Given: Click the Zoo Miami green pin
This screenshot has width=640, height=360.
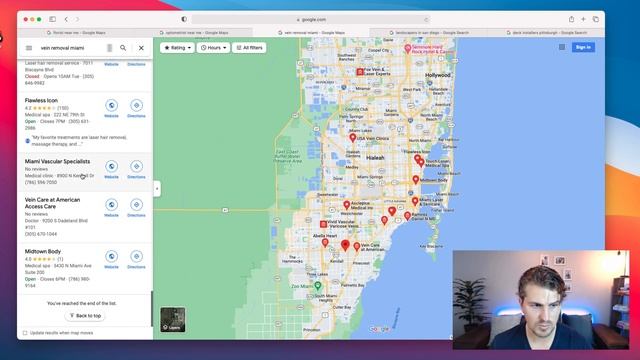Looking at the screenshot, I should (318, 285).
